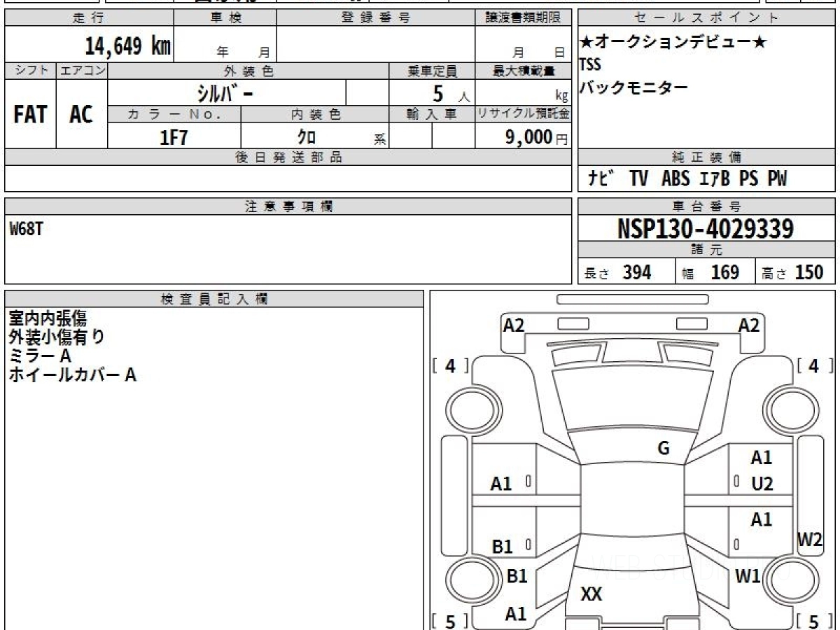The height and width of the screenshot is (630, 840).
Task: Select the セールスポイント heading
Action: [x=707, y=18]
